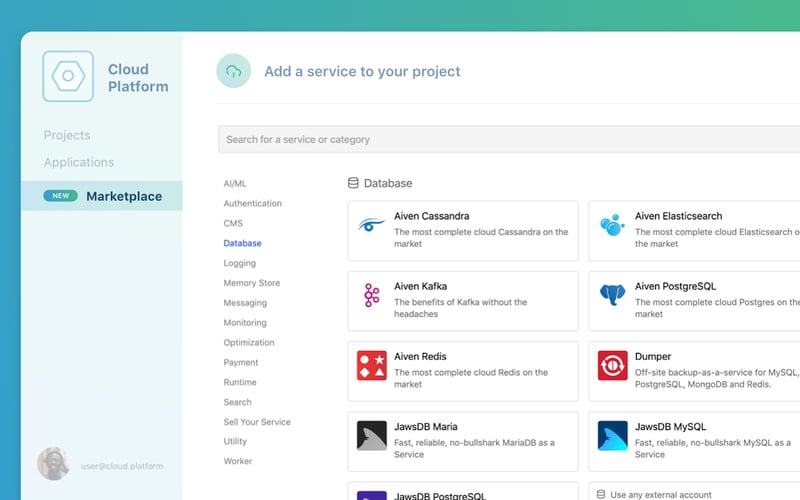Open the Dumper service title
Viewport: 800px width, 500px height.
tap(653, 357)
